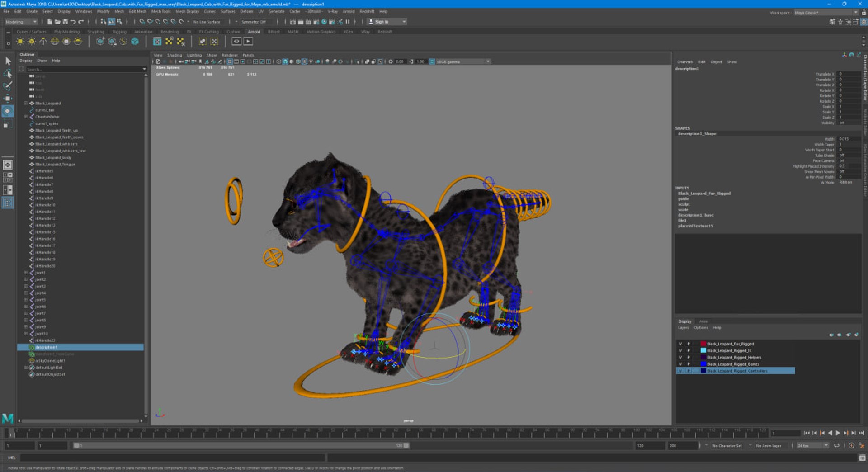Toggle playback P of Black_Leopard_Rigged_Controllers layer
Image resolution: width=868 pixels, height=472 pixels.
coord(689,371)
